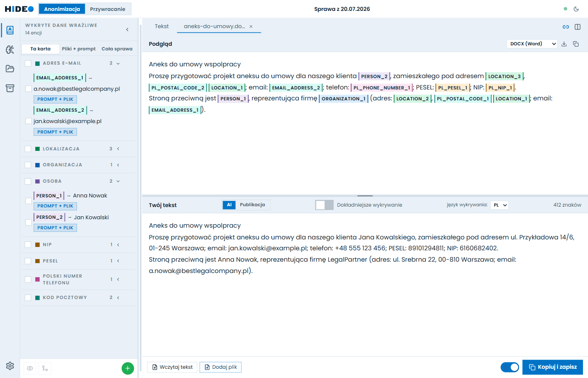This screenshot has height=378, width=588.
Task: Select the Cała sprawa scope tab
Action: (117, 49)
